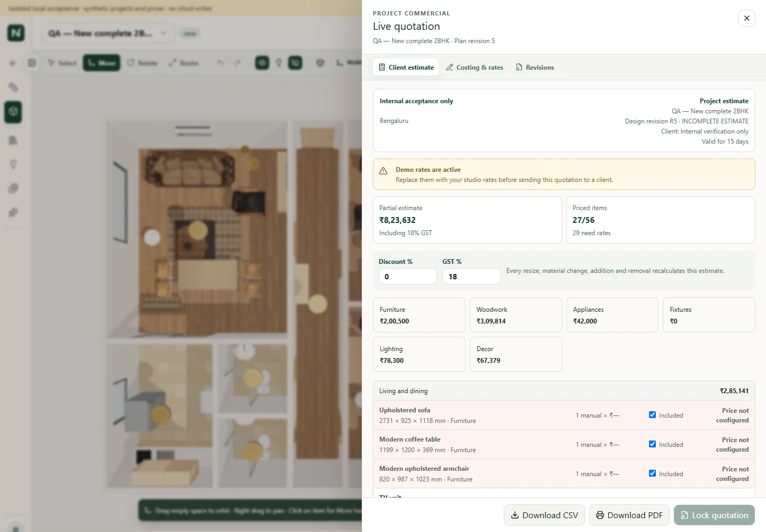
Task: Open the QA project name dropdown
Action: [107, 33]
